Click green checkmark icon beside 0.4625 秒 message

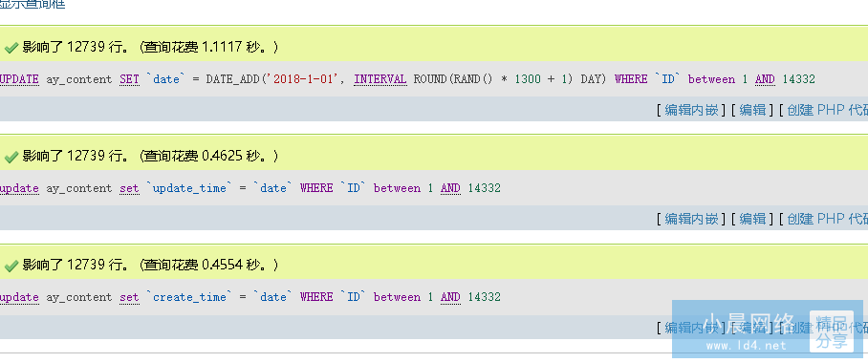point(11,158)
